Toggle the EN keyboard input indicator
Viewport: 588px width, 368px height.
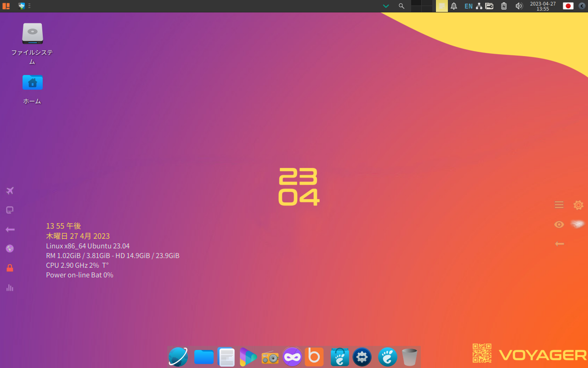468,6
